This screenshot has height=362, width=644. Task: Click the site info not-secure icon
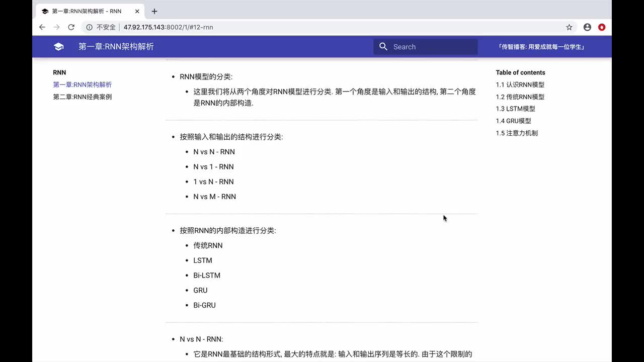[x=89, y=27]
